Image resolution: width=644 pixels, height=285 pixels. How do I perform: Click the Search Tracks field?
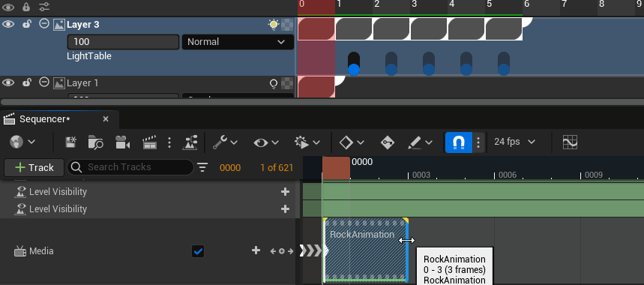coord(130,167)
